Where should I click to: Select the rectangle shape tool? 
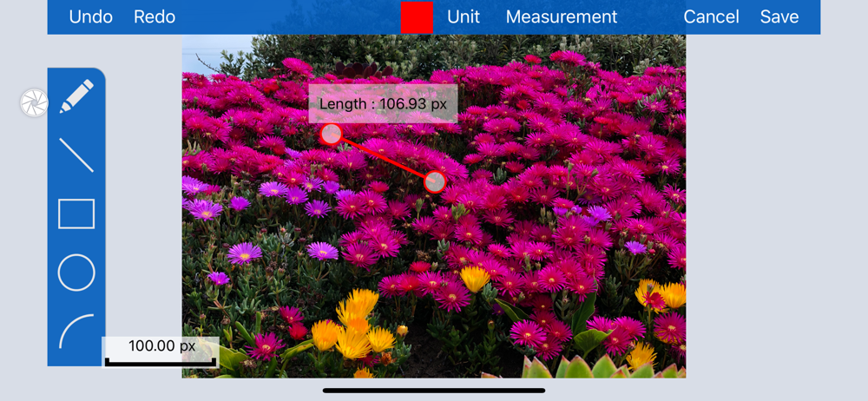[x=76, y=214]
